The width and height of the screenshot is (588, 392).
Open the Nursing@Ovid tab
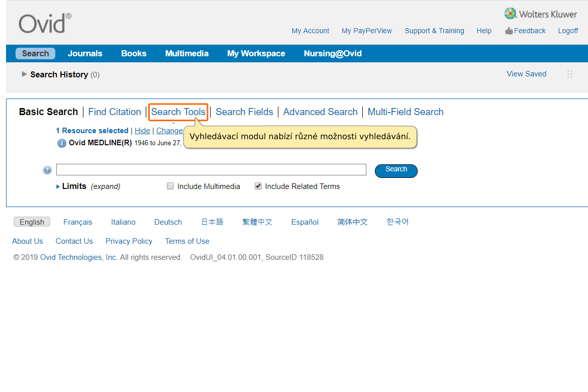coord(333,53)
